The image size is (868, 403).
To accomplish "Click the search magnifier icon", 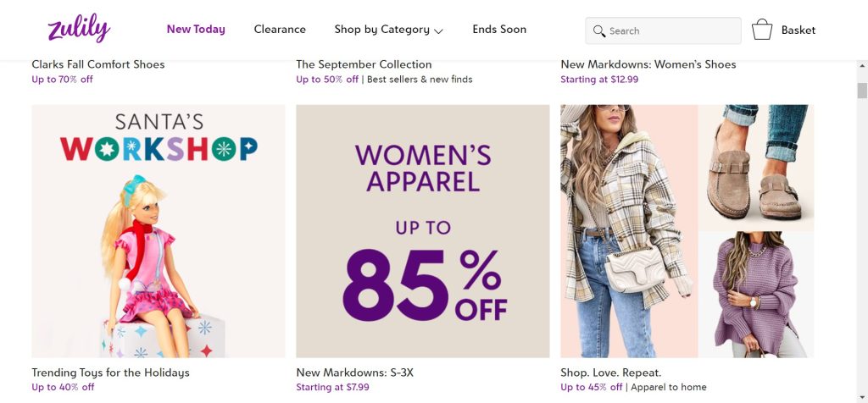I will tap(599, 30).
